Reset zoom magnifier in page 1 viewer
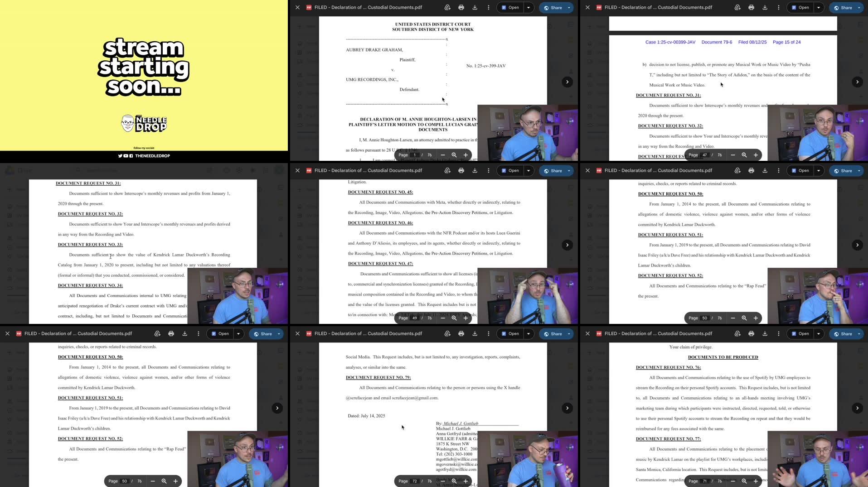 (x=454, y=155)
